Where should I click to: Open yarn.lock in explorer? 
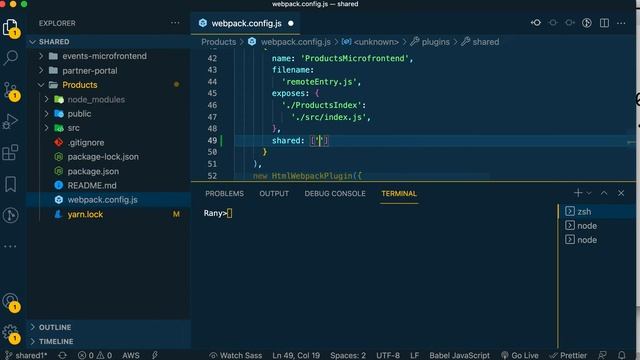85,214
